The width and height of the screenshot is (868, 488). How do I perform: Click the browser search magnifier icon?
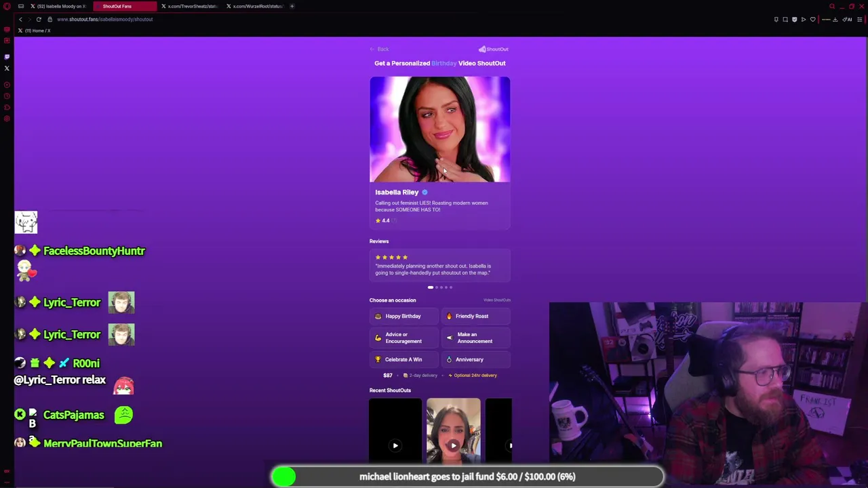coord(833,6)
